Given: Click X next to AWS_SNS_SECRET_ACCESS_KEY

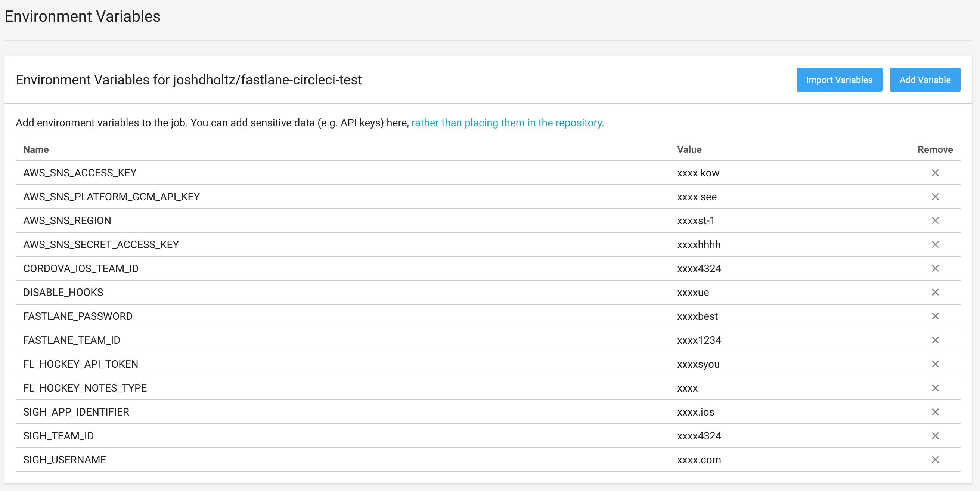Looking at the screenshot, I should (x=935, y=244).
